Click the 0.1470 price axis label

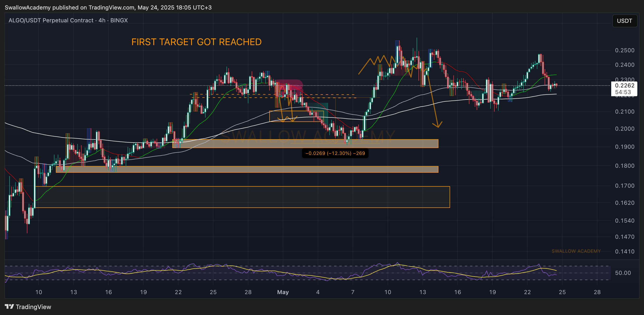625,237
